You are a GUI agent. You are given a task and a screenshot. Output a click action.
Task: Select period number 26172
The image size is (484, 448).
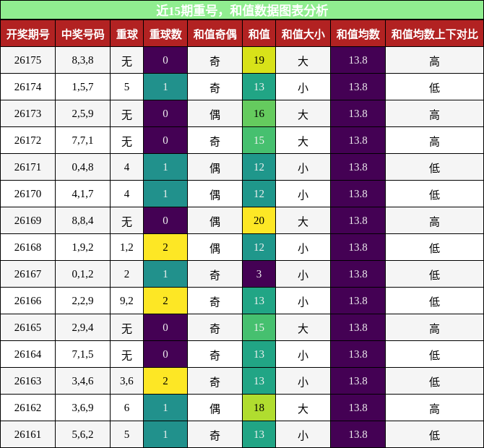click(27, 140)
